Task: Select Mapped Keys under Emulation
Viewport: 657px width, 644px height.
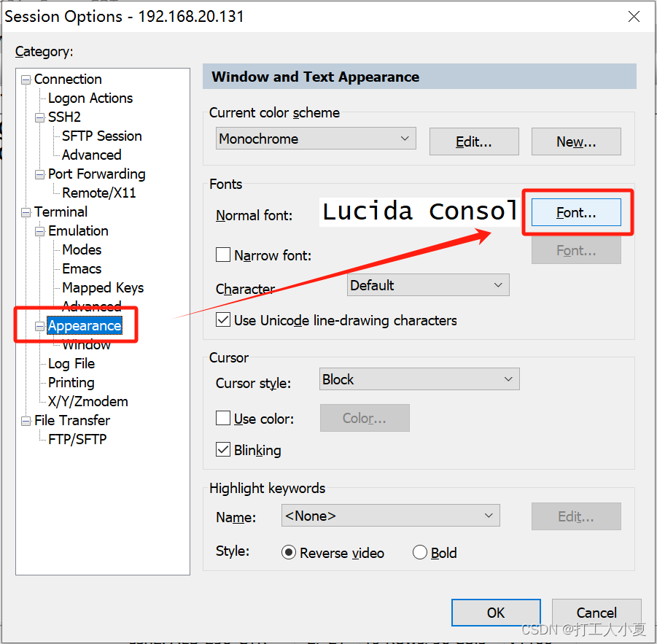Action: point(101,287)
